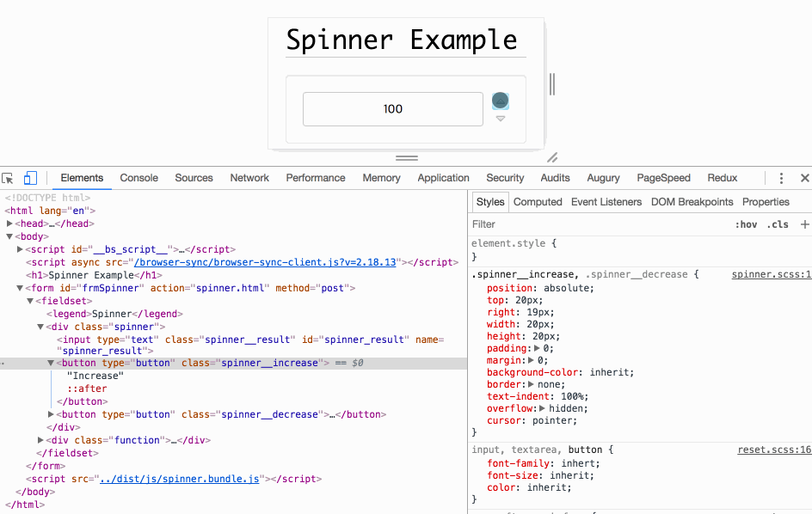This screenshot has width=812, height=514.
Task: Expand the div class function node
Action: tap(40, 440)
